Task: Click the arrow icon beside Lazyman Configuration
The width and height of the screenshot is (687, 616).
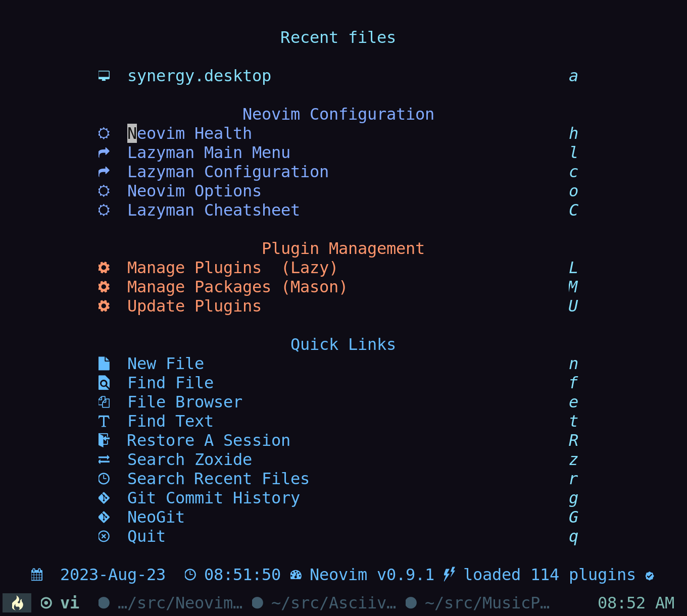Action: click(x=104, y=172)
